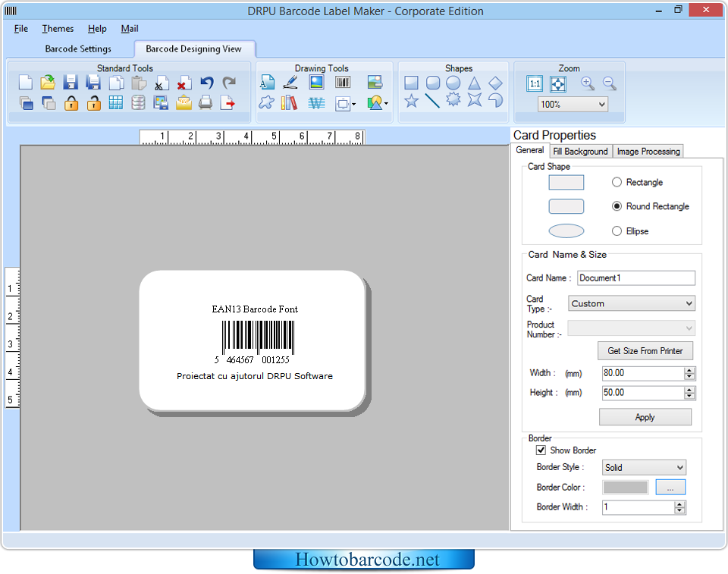Add a watermark with the W icon

click(317, 102)
